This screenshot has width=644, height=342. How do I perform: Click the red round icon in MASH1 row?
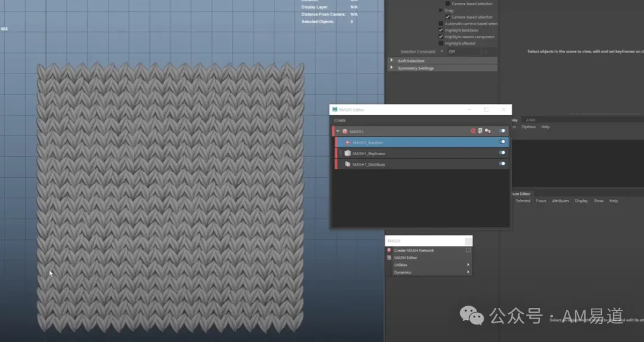pos(473,131)
